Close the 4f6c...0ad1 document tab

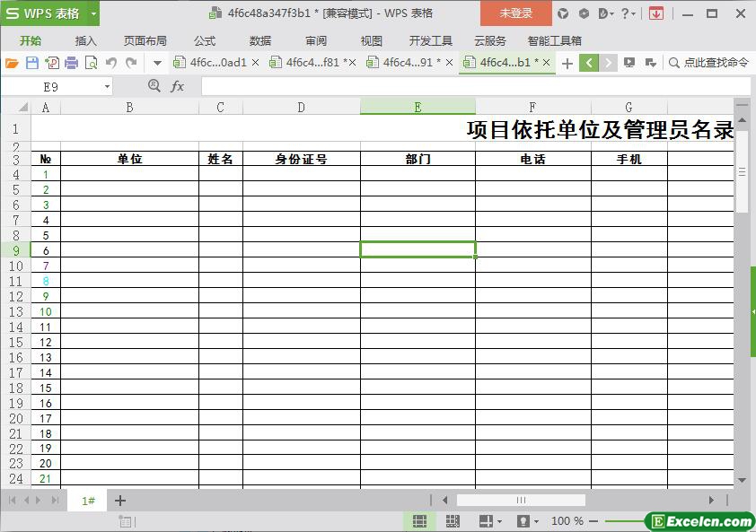256,62
